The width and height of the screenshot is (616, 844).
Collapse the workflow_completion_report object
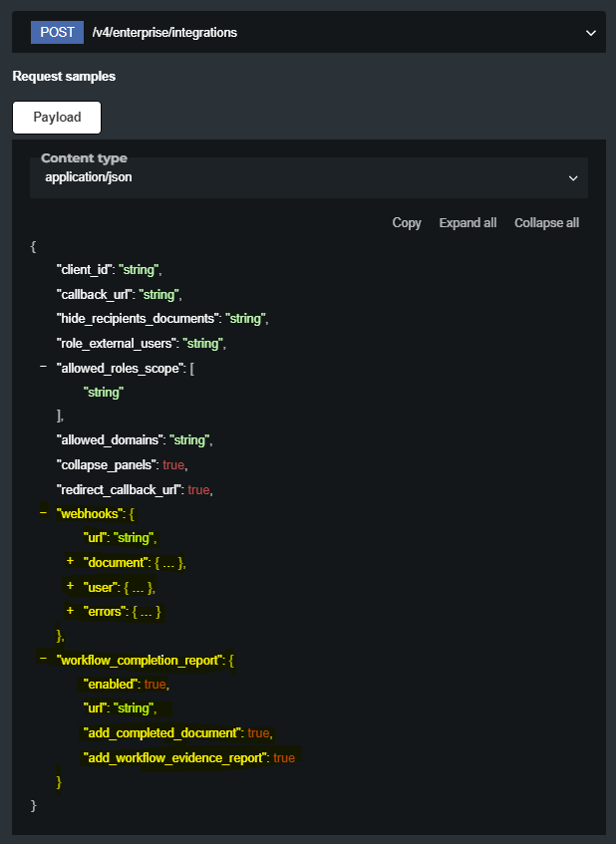point(43,659)
